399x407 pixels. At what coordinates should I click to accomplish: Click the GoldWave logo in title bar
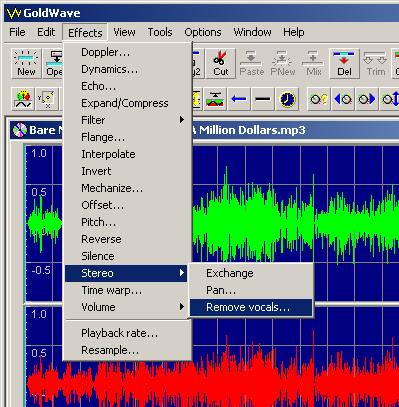pyautogui.click(x=14, y=13)
